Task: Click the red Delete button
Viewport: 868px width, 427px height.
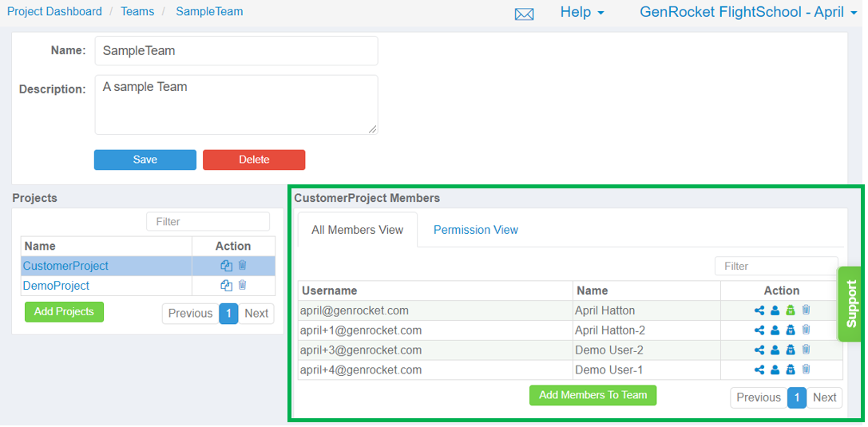Action: pos(254,160)
